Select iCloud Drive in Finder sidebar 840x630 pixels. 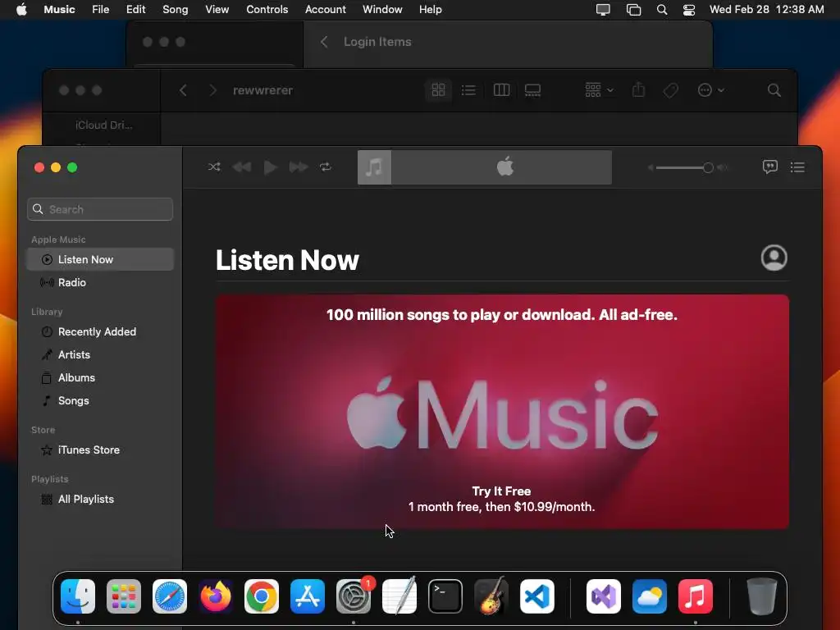click(104, 125)
